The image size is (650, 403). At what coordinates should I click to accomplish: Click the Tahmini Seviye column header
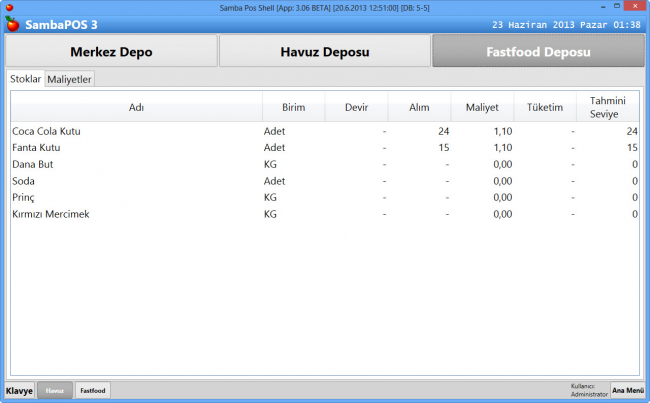coord(608,107)
